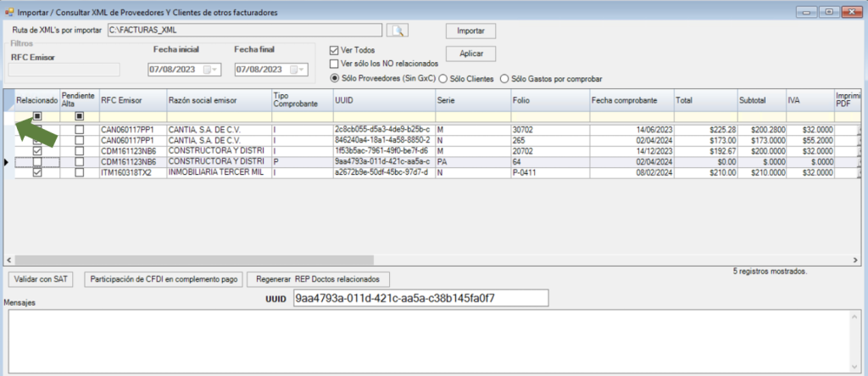
Task: Select UUID cell a2672b9e-50df-45bc-97d7-d
Action: coord(384,172)
